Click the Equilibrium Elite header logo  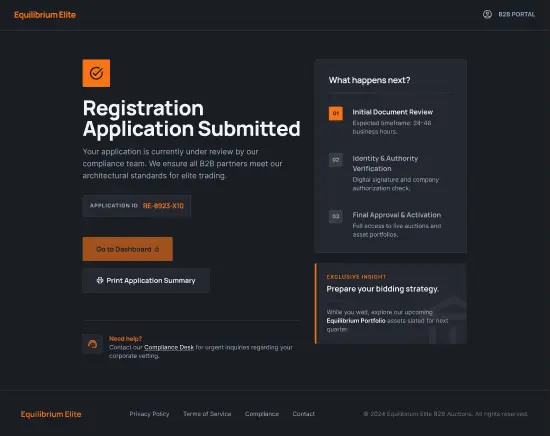(x=45, y=15)
